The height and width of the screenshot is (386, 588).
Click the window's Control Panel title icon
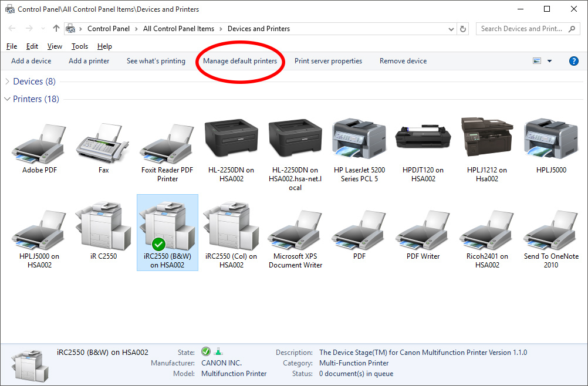10,9
